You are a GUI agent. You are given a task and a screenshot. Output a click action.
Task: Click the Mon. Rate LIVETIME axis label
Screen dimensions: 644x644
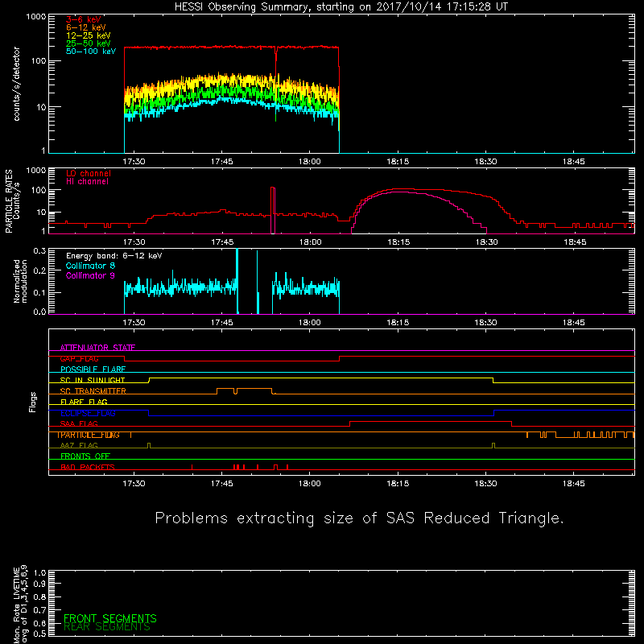tap(20, 604)
